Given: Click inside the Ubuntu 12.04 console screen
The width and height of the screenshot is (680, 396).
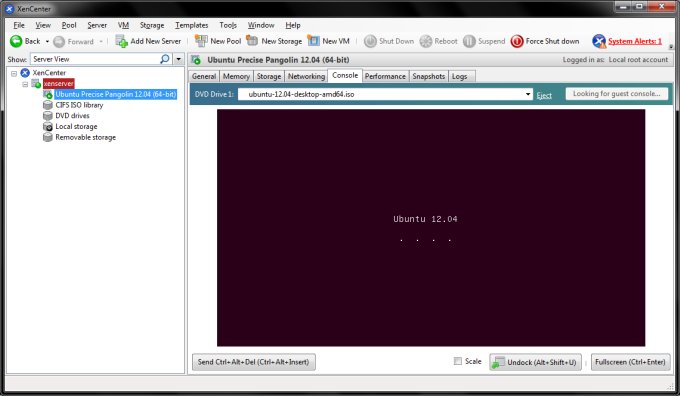Looking at the screenshot, I should click(x=431, y=227).
